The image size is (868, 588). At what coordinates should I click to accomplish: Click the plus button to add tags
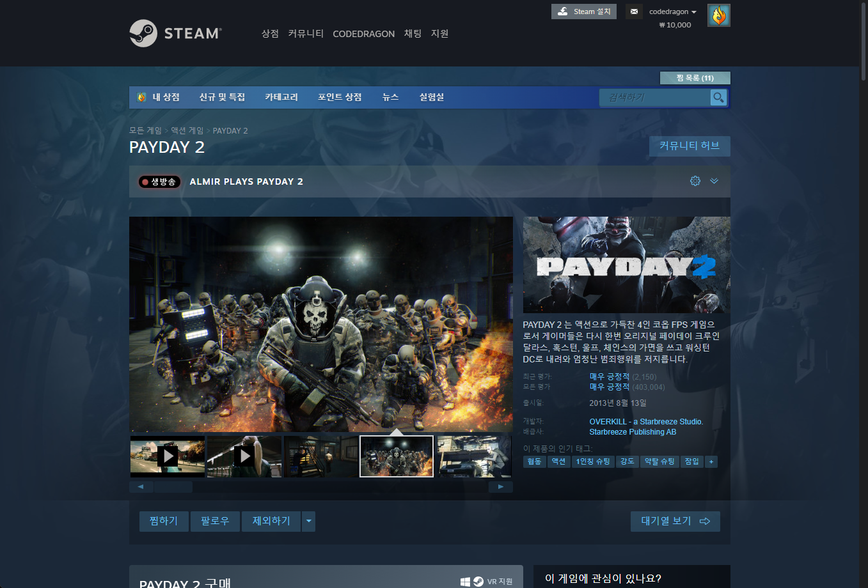click(x=711, y=461)
